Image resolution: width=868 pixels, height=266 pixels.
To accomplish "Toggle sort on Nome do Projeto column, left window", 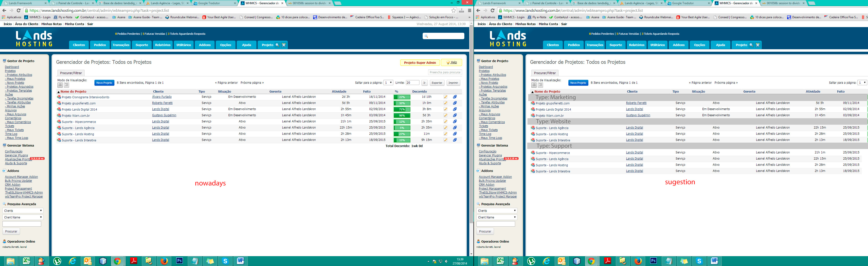I will point(73,92).
